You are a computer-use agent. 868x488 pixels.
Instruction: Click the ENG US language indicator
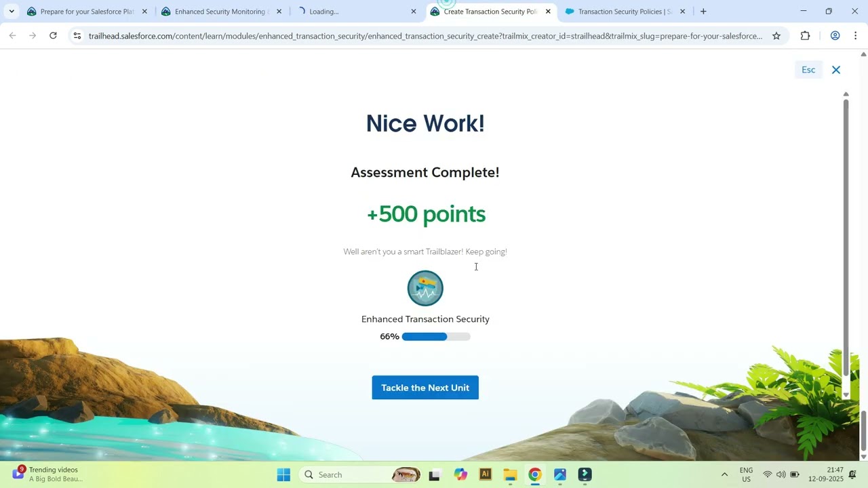pos(747,474)
